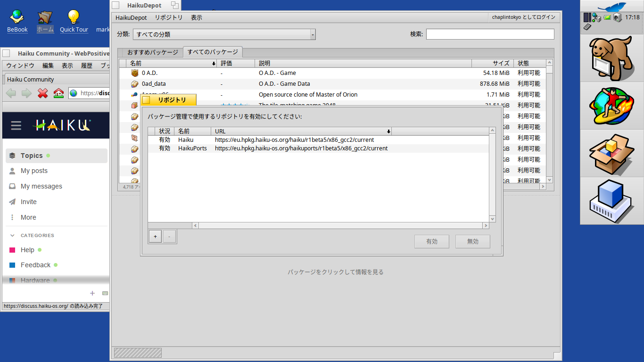644x362 pixels.
Task: Open My messages link in sidebar
Action: 41,186
